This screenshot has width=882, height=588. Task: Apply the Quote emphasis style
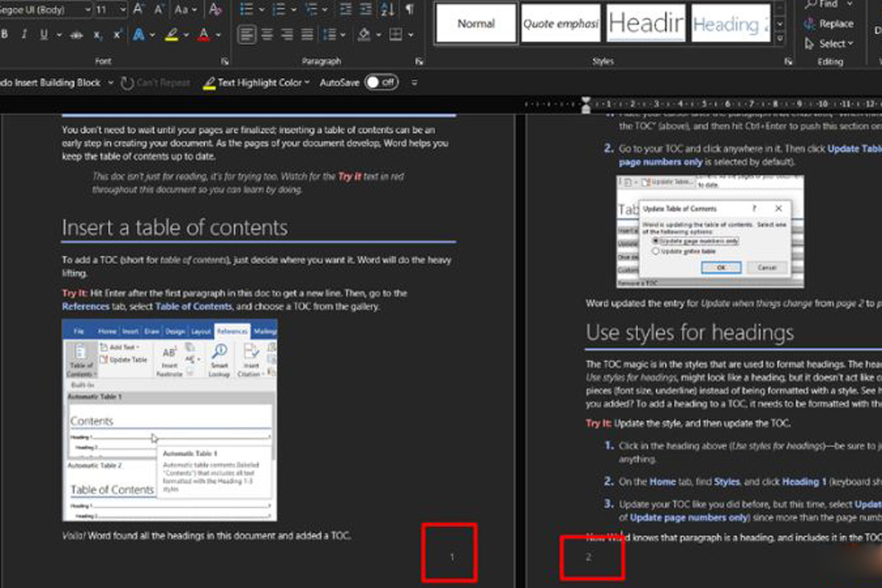click(561, 24)
